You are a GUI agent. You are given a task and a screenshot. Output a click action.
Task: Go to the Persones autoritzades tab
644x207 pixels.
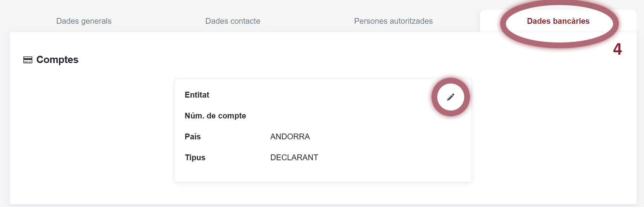click(393, 21)
